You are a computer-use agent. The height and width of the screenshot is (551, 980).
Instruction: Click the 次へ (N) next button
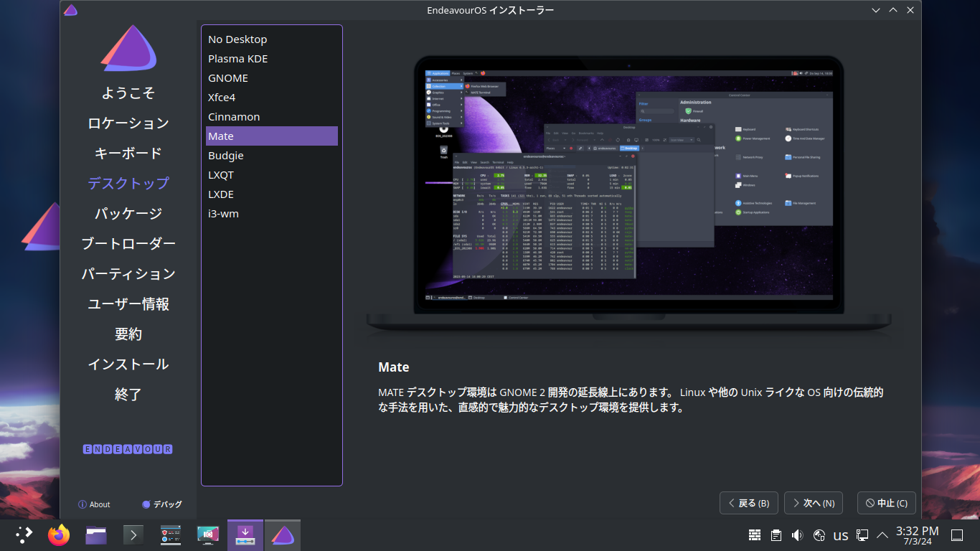(814, 503)
